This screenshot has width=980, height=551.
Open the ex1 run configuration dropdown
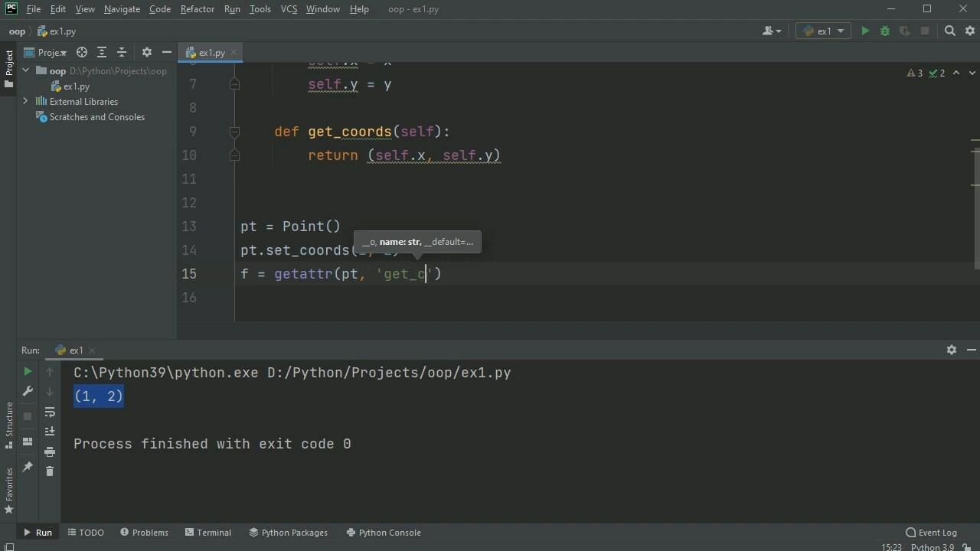(824, 31)
